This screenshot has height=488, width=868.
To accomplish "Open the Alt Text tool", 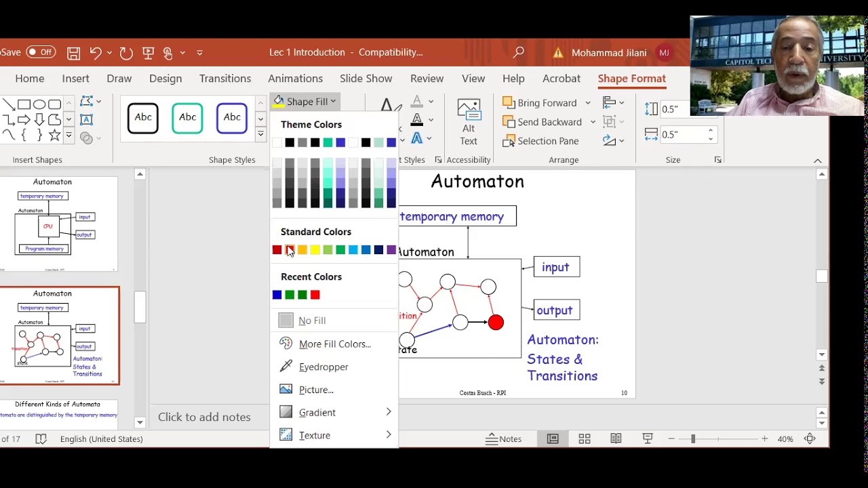I will [469, 122].
